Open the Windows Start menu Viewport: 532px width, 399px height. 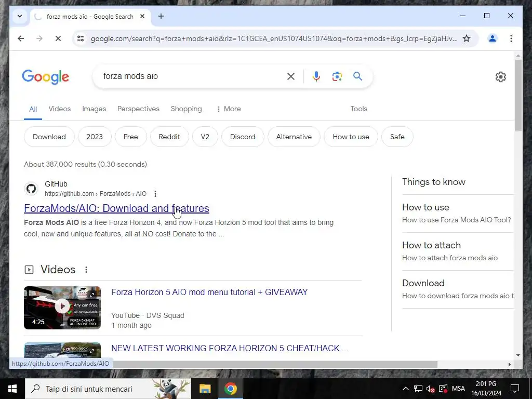click(x=12, y=389)
